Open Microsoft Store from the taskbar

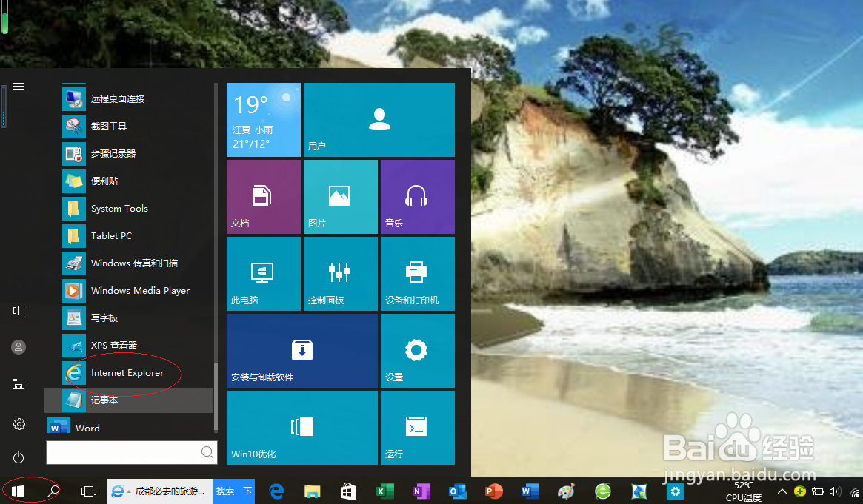click(348, 491)
